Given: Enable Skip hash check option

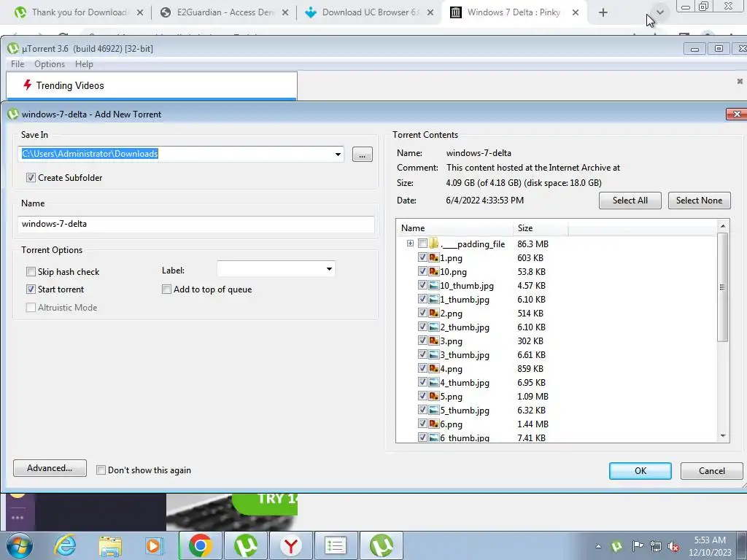Looking at the screenshot, I should pyautogui.click(x=31, y=271).
